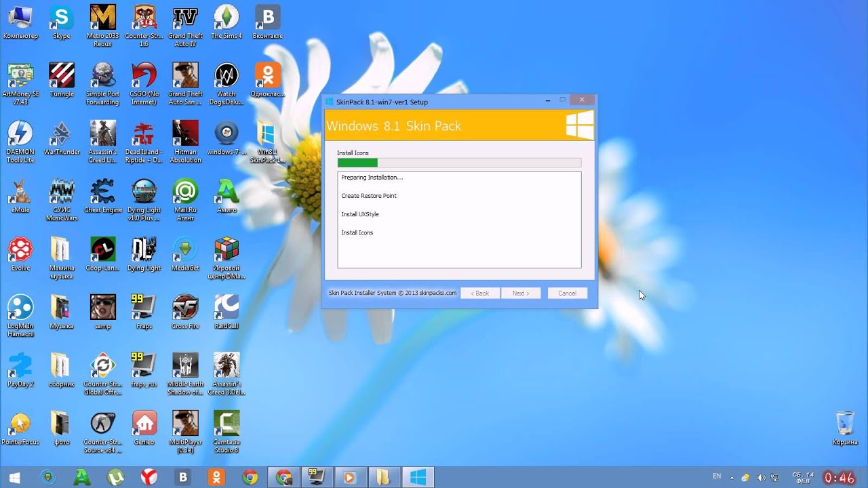This screenshot has height=488, width=868.
Task: Select the 'Install UXStyle' log line
Action: [x=360, y=214]
